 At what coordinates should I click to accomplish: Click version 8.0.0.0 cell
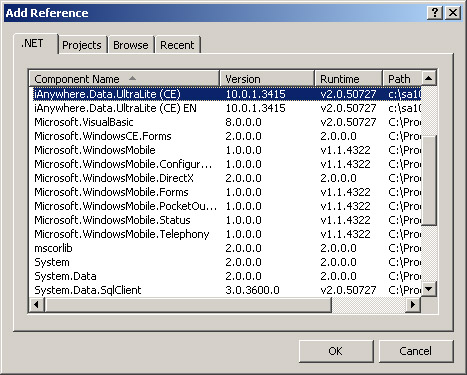click(243, 122)
